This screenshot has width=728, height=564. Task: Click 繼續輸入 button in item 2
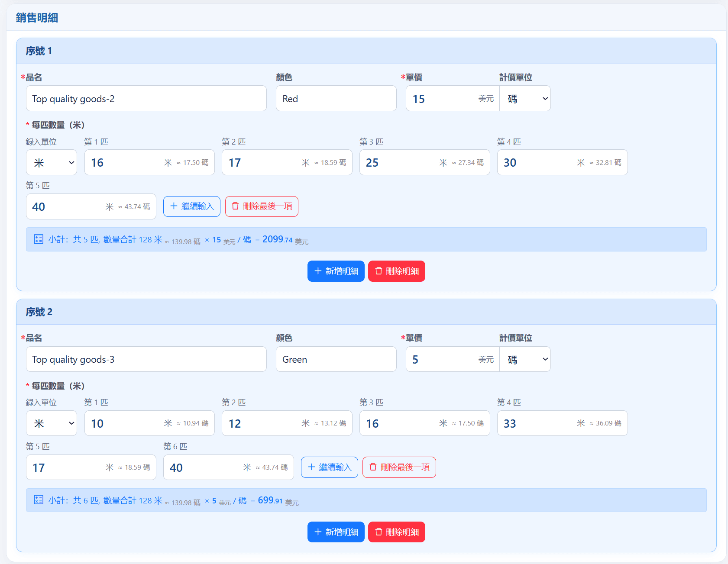[x=330, y=467]
